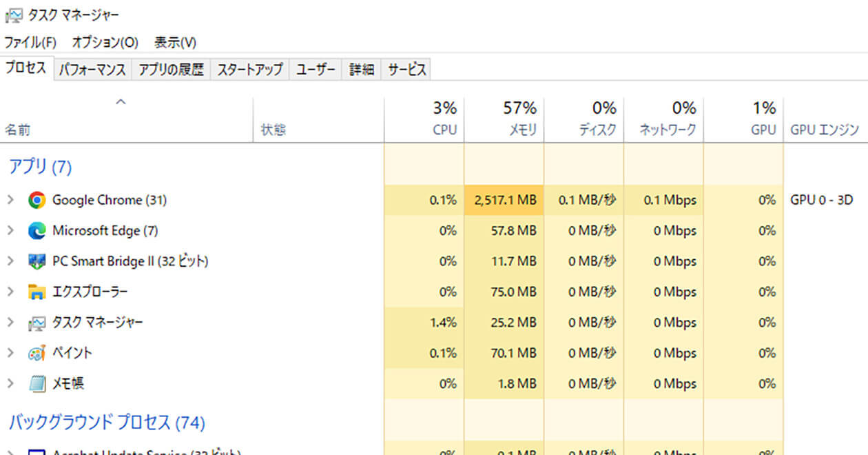Expand the エクスプローラー process row
Image resolution: width=868 pixels, height=455 pixels.
click(x=10, y=292)
